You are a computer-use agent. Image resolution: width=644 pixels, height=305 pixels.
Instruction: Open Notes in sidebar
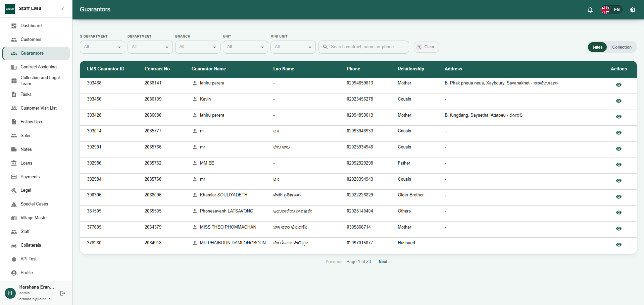click(x=36, y=149)
